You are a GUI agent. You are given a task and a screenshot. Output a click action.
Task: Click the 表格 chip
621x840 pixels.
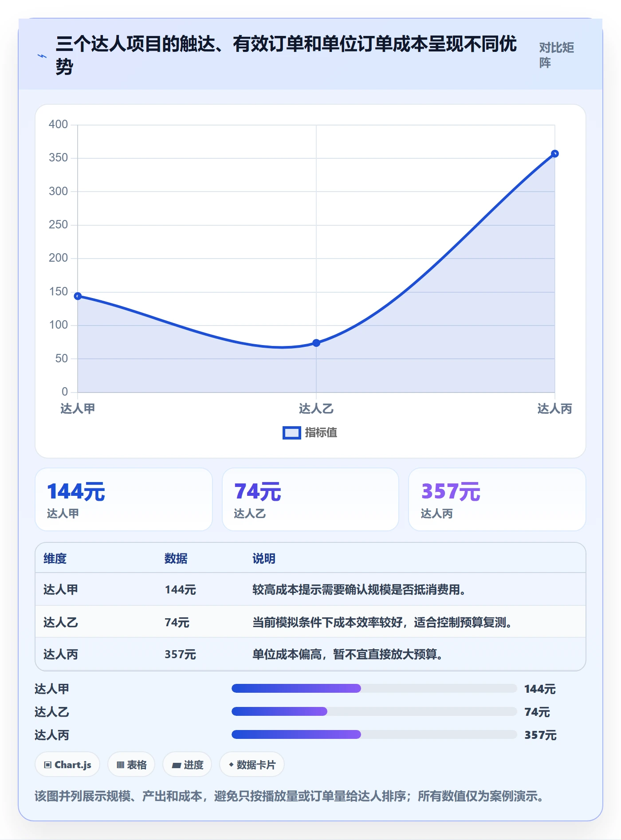[x=131, y=765]
